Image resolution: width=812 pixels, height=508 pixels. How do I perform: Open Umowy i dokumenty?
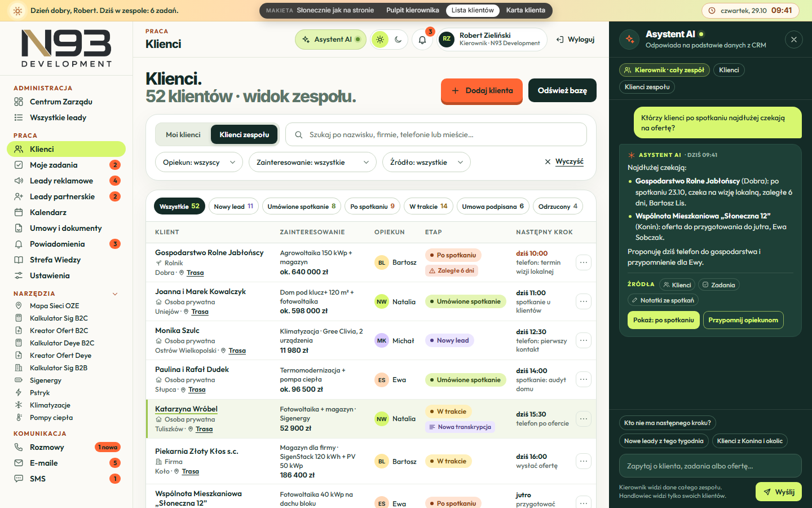[x=67, y=228]
